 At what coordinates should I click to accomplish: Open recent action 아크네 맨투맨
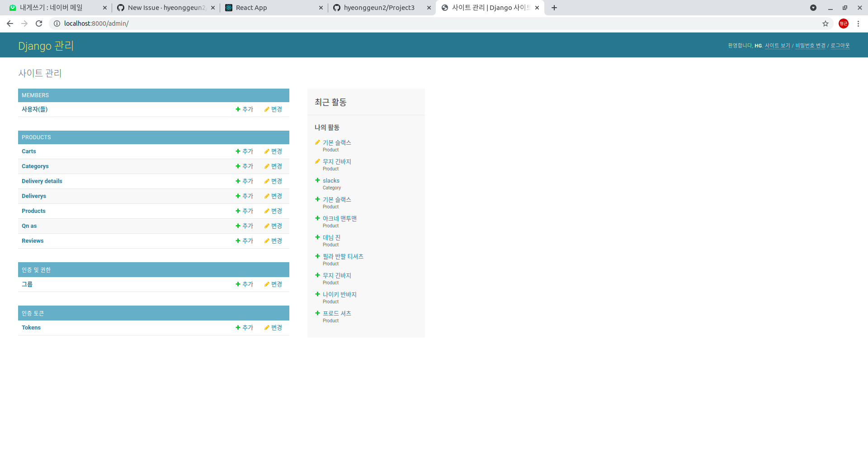coord(340,219)
